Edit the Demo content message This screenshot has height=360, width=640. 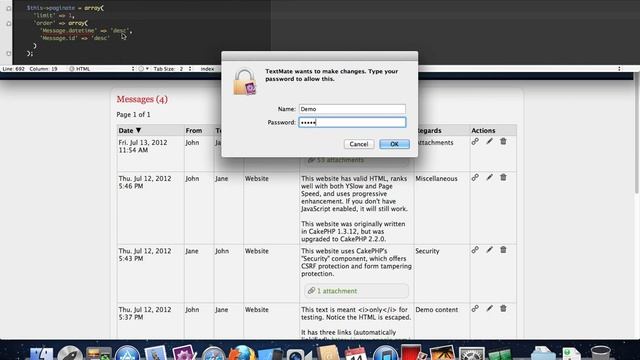489,308
